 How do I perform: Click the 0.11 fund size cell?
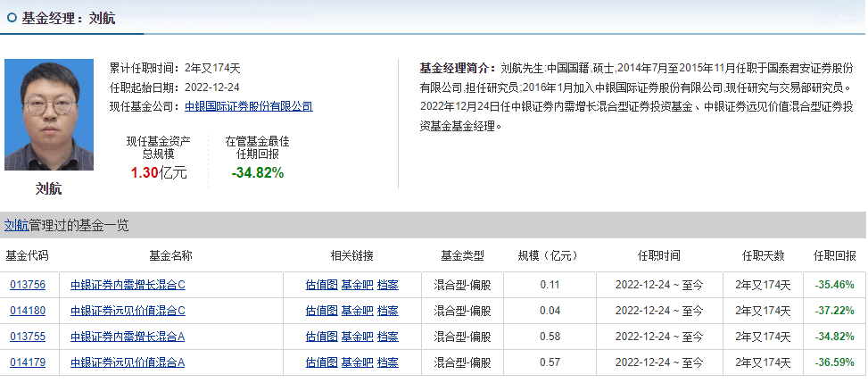click(x=550, y=285)
